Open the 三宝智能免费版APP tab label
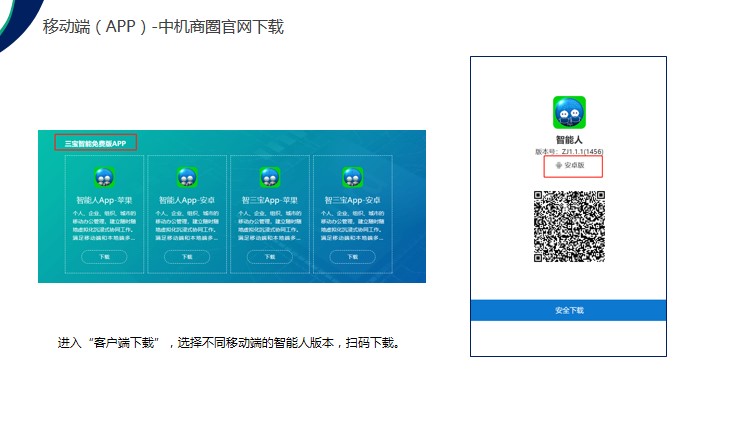 [95, 143]
